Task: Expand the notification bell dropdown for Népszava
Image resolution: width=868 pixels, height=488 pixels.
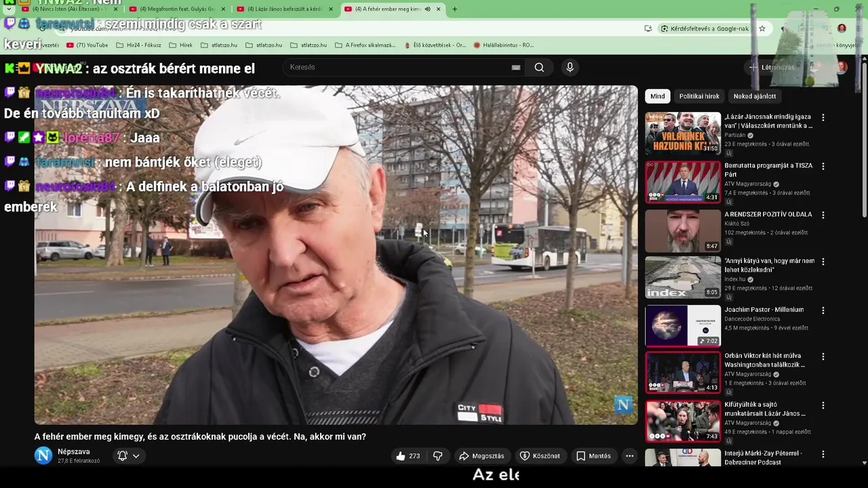Action: 128,456
